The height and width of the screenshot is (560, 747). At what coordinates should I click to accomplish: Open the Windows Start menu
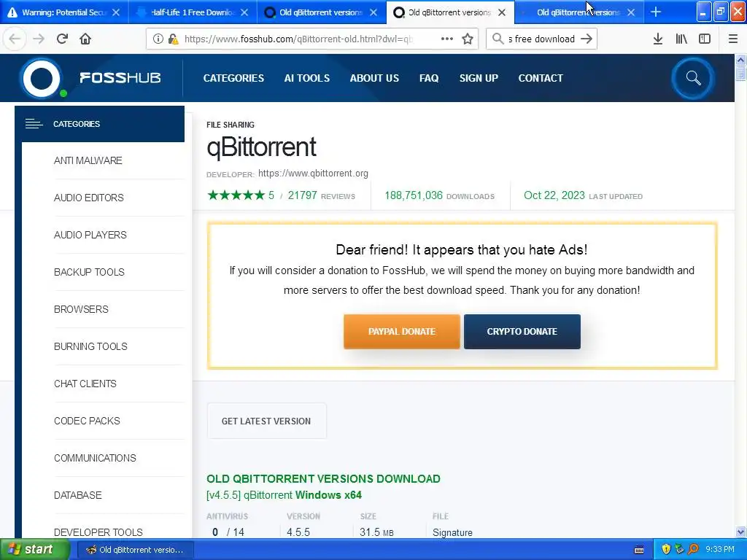tap(35, 549)
